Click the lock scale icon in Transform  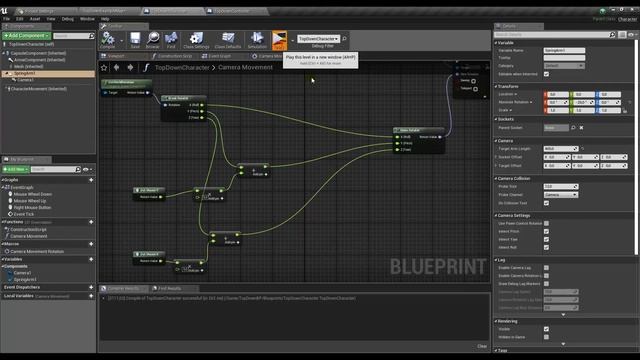pos(625,110)
